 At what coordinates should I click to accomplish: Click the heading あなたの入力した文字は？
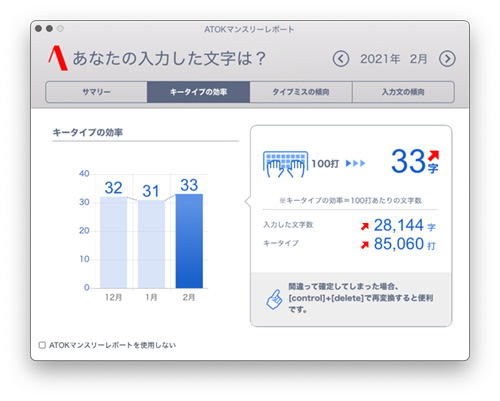pos(169,58)
